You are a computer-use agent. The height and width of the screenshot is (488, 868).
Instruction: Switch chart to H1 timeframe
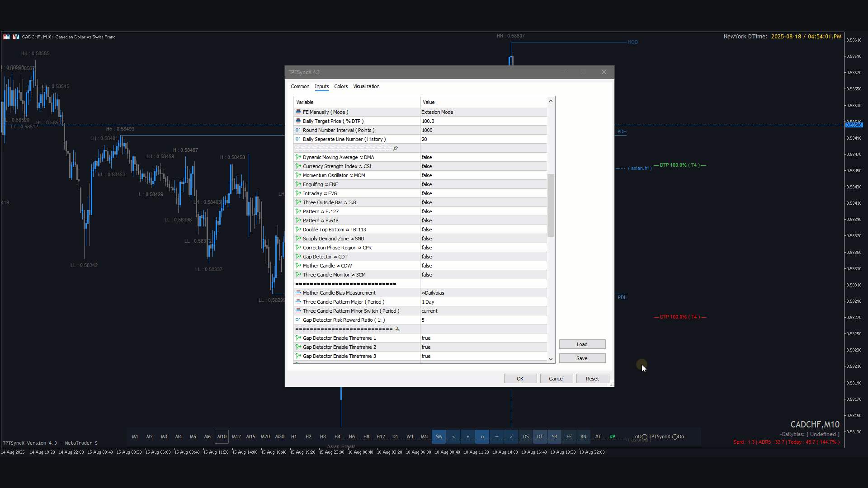click(294, 436)
